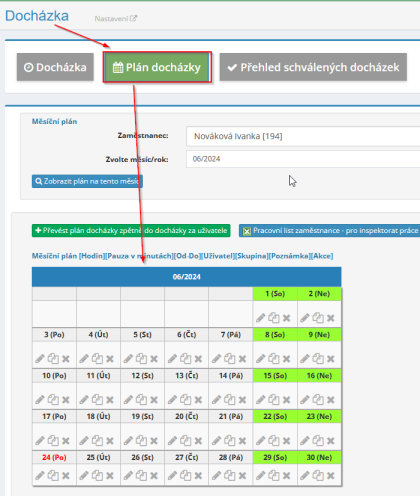The image size is (420, 496).
Task: Export Pracovní list zaměstnance Excel button
Action: click(x=329, y=231)
